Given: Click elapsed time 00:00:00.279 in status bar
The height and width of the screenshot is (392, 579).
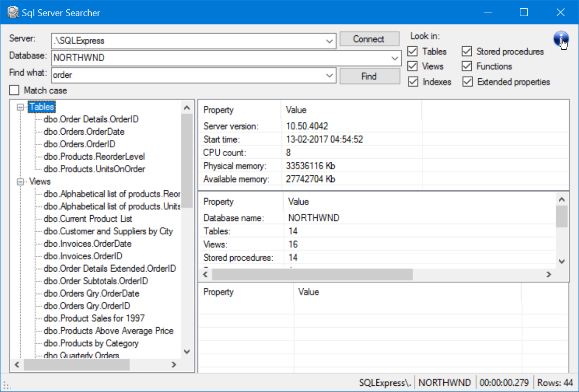Looking at the screenshot, I should (504, 383).
